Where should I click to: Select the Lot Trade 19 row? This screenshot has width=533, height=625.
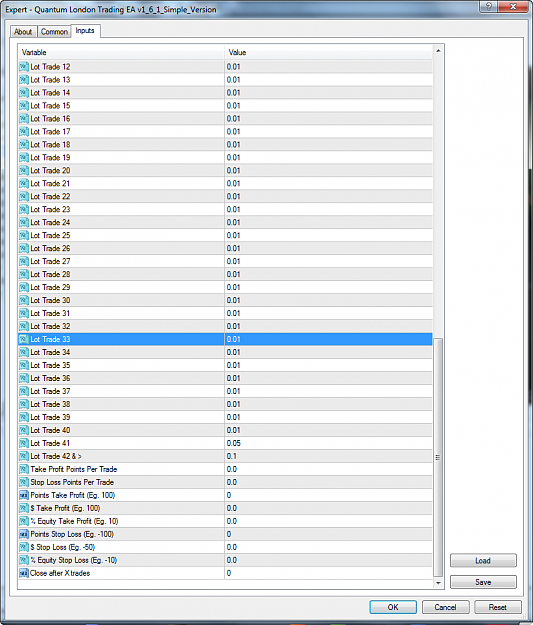click(225, 157)
